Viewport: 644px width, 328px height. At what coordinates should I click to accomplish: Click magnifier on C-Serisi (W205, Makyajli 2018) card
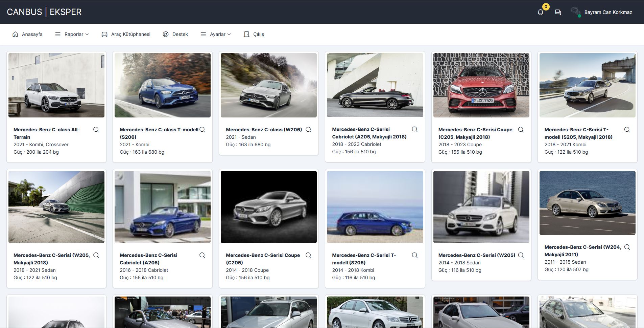pyautogui.click(x=96, y=255)
